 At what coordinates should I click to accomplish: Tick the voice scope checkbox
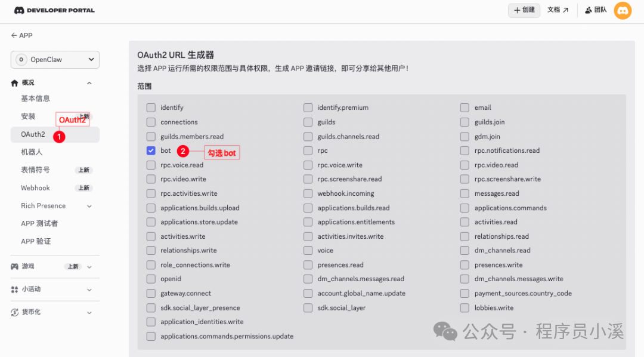point(308,251)
